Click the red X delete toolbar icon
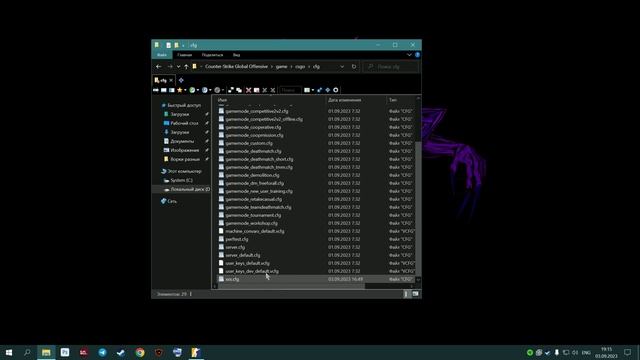Image resolution: width=640 pixels, height=360 pixels. pos(248,90)
